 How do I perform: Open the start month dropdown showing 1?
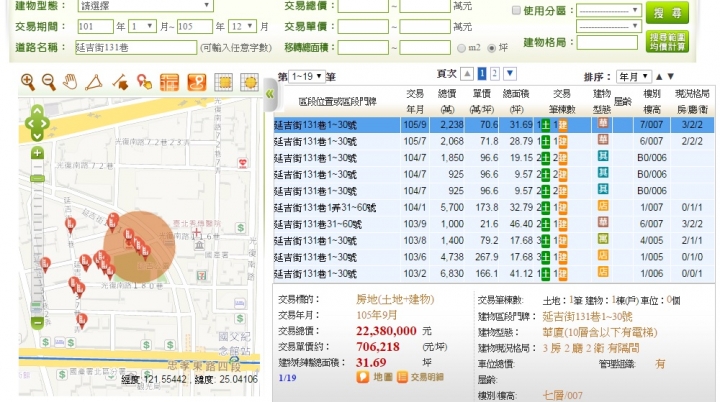click(143, 26)
